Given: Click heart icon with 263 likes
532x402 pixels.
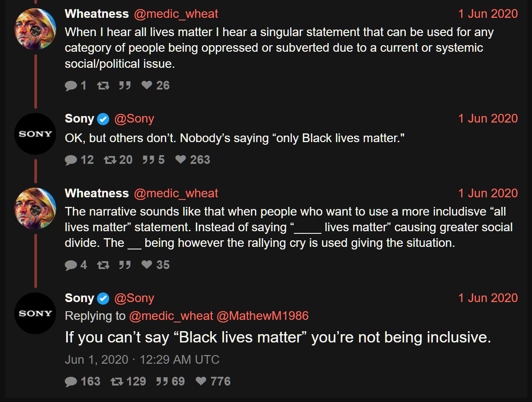Looking at the screenshot, I should [x=181, y=160].
